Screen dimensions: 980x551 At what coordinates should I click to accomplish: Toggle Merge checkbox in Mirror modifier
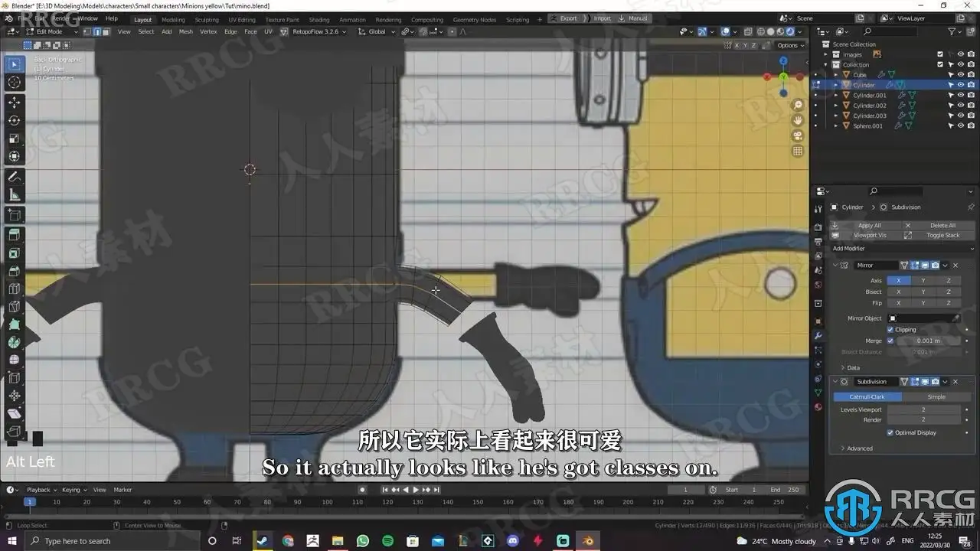coord(890,341)
